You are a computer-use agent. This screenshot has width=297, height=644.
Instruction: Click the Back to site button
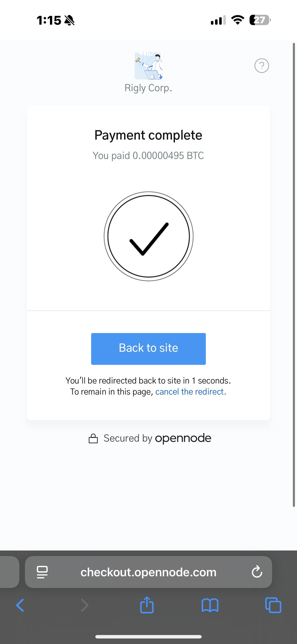click(x=148, y=349)
